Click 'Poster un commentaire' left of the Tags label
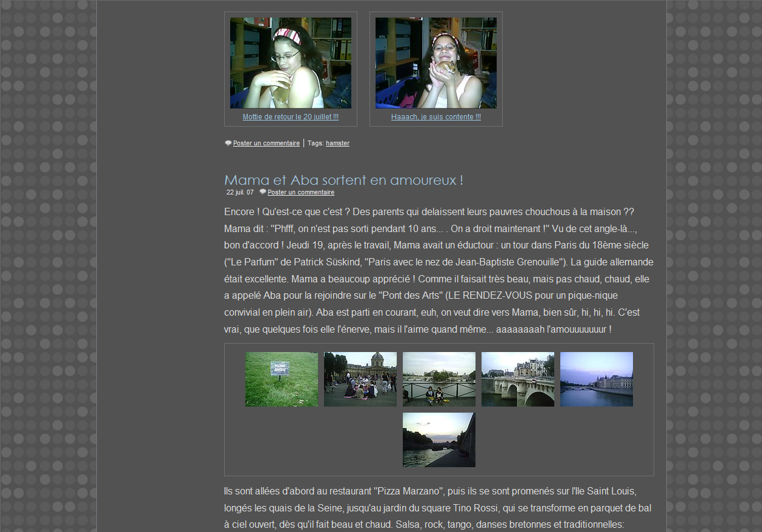This screenshot has width=762, height=532. [266, 144]
